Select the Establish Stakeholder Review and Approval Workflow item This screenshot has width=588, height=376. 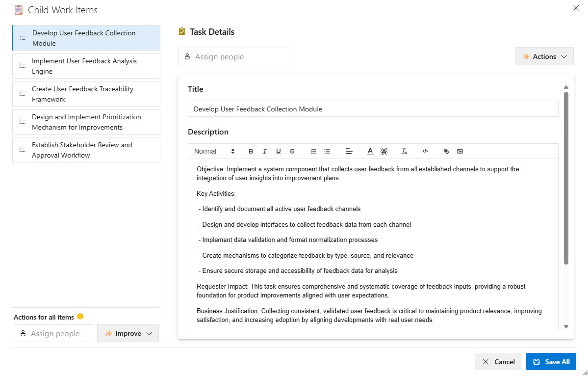pyautogui.click(x=86, y=149)
